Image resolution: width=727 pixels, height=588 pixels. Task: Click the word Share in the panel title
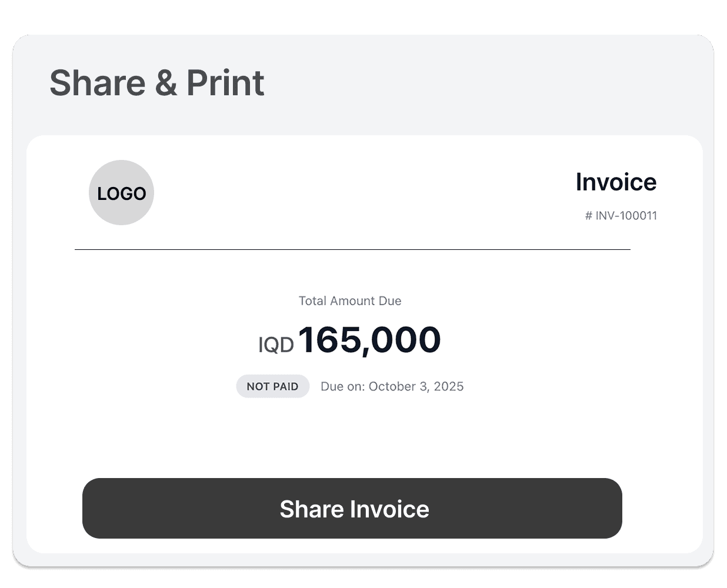(97, 83)
